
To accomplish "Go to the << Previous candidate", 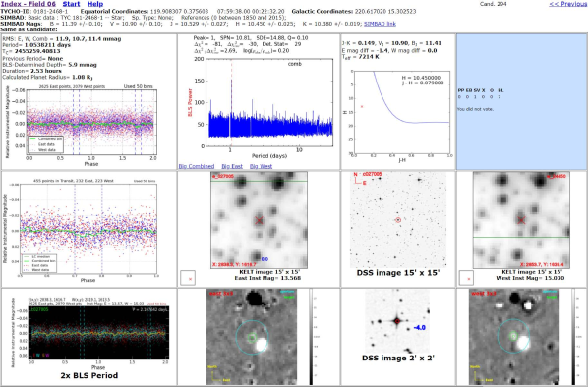I will click(567, 4).
